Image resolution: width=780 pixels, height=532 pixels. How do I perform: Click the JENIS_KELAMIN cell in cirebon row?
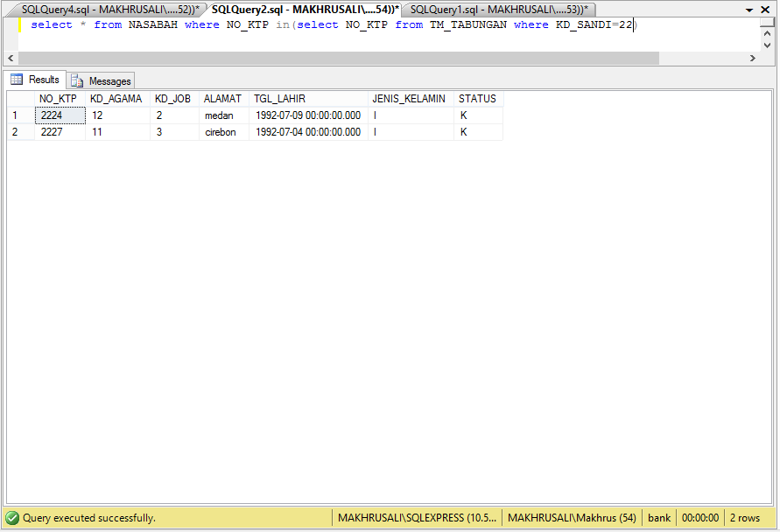[411, 132]
